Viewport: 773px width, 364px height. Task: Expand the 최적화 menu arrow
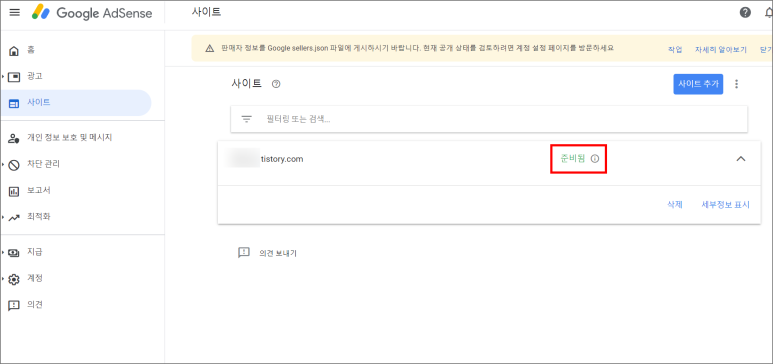3,217
